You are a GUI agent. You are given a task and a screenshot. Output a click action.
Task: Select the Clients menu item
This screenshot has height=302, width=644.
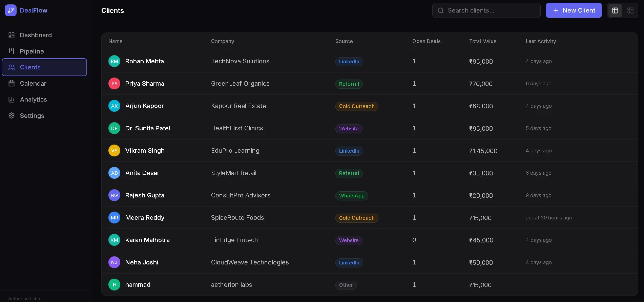click(44, 67)
